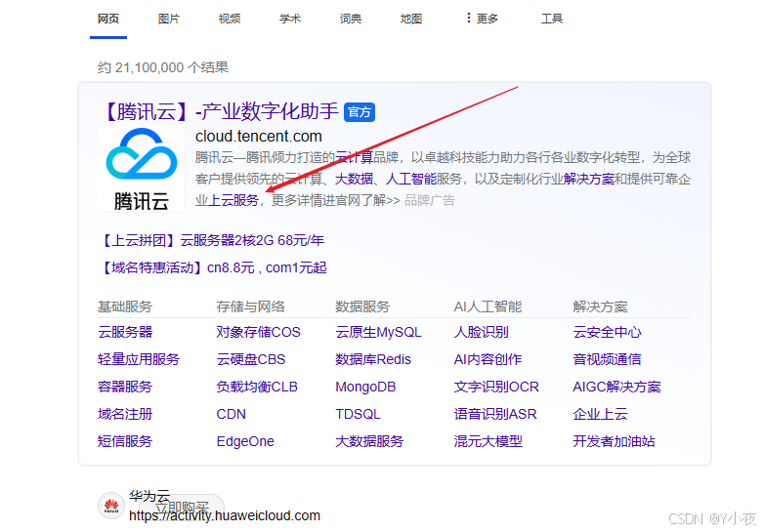
Task: Click the 品牌广告 label
Action: coord(430,200)
